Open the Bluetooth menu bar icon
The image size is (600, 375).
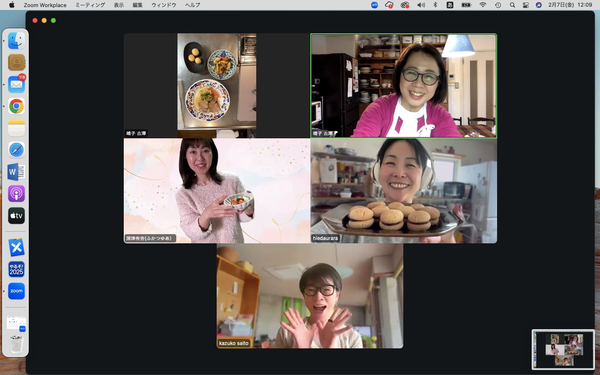coord(435,5)
